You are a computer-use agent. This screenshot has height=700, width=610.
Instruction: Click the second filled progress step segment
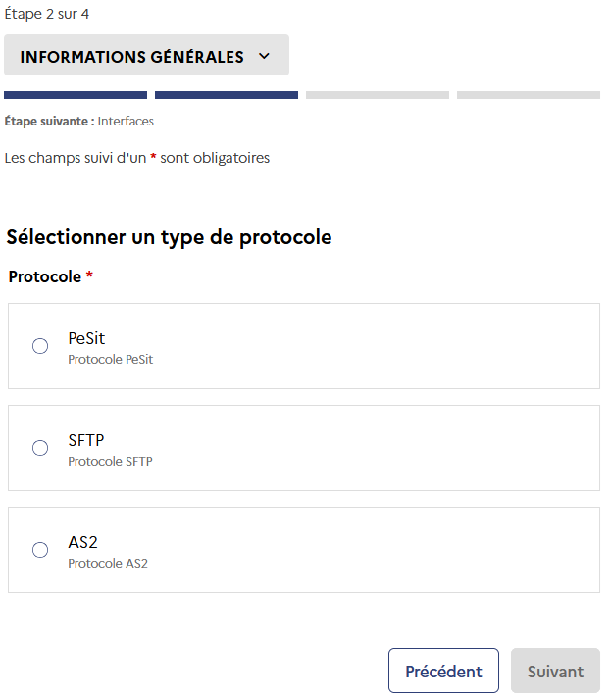[227, 95]
